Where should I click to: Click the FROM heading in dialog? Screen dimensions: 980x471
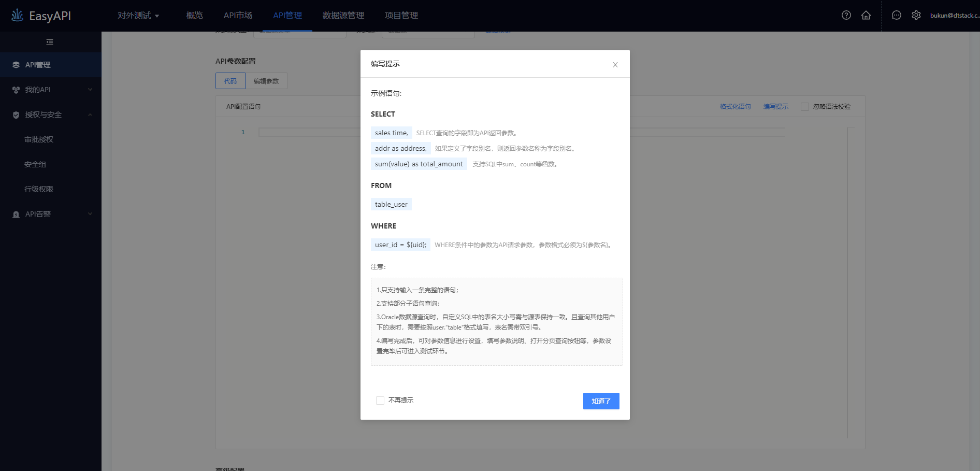pos(381,185)
